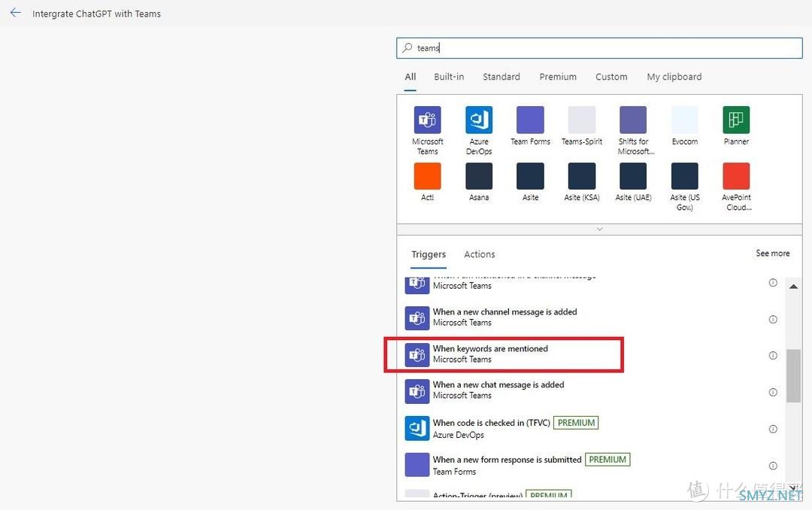Image resolution: width=812 pixels, height=510 pixels.
Task: Click the search magnifier icon
Action: [408, 47]
